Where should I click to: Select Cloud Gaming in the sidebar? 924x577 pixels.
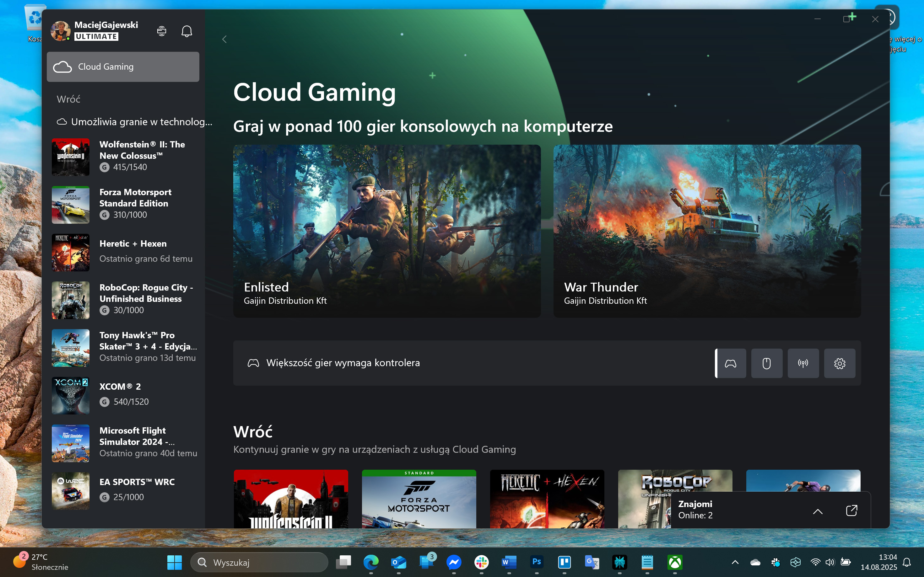coord(123,67)
